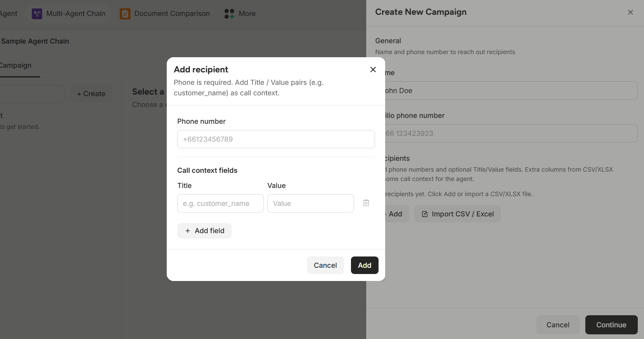
Task: Click the plus icon on Add field
Action: [188, 231]
